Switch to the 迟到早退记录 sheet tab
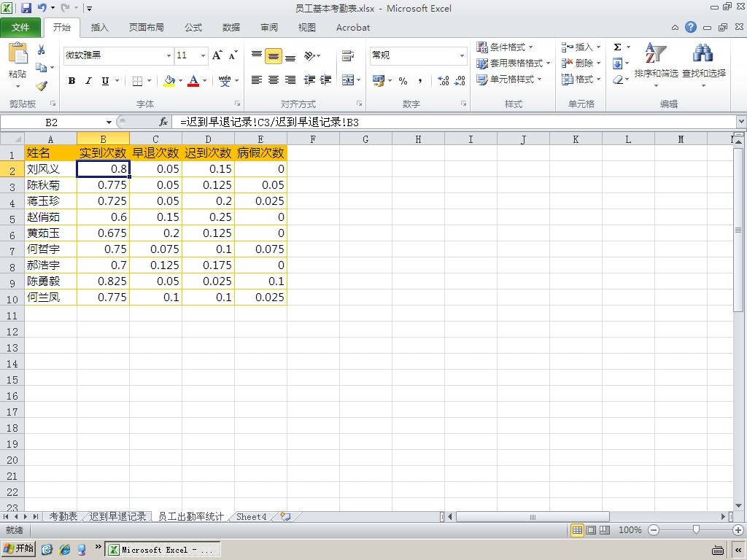Screen dimensions: 747x560 click(x=117, y=517)
